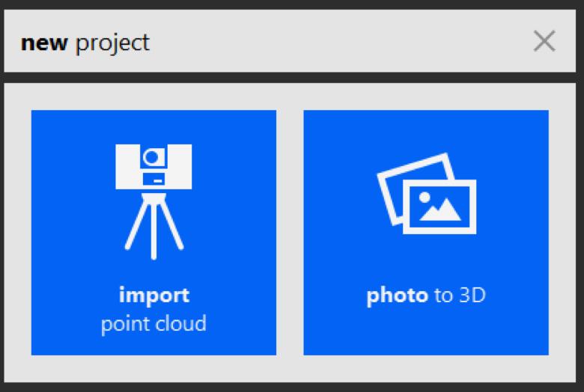584x392 pixels.
Task: Click the scanner lens circle in import tile
Action: [x=151, y=157]
